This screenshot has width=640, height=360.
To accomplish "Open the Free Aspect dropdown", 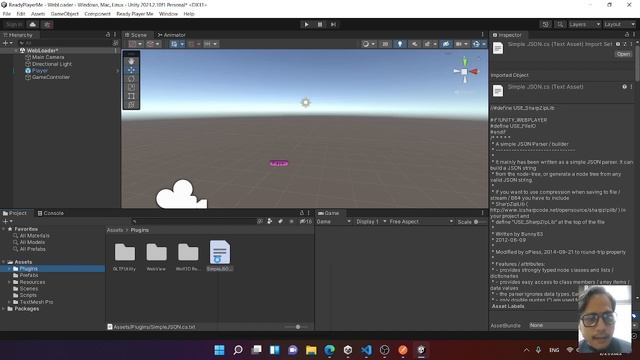I will (x=421, y=222).
